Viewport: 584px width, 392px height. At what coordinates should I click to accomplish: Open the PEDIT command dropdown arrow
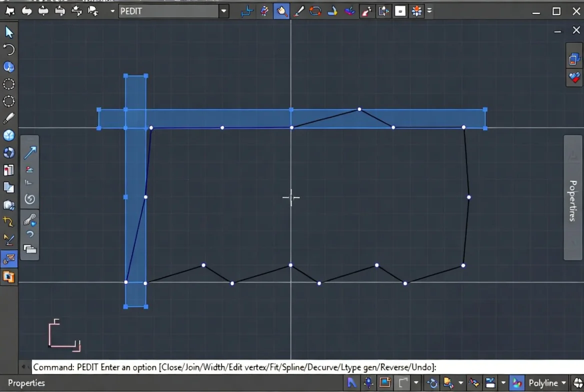click(224, 11)
